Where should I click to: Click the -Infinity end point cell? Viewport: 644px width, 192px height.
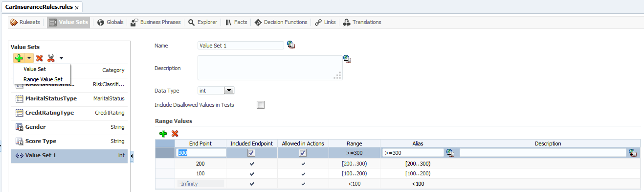tap(200, 184)
